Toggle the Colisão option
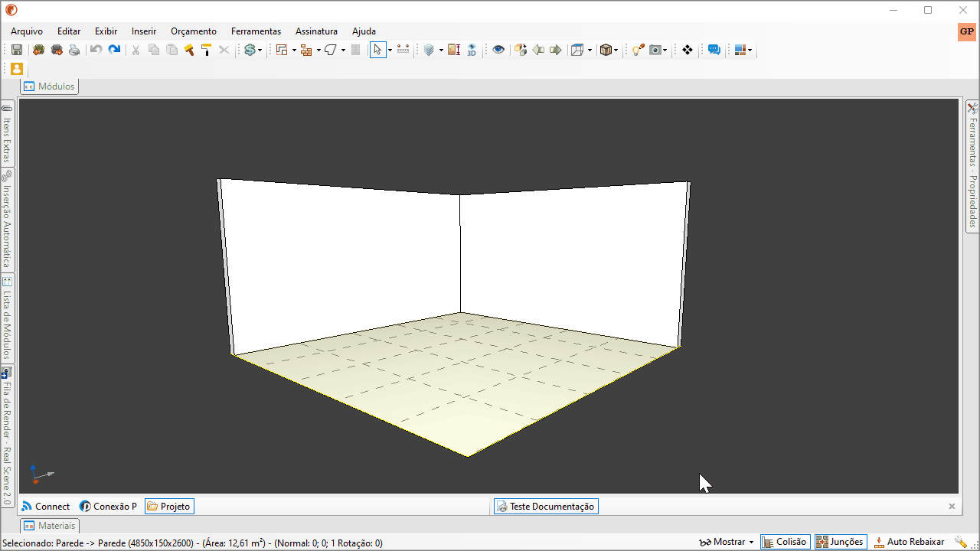The image size is (980, 551). (x=786, y=542)
